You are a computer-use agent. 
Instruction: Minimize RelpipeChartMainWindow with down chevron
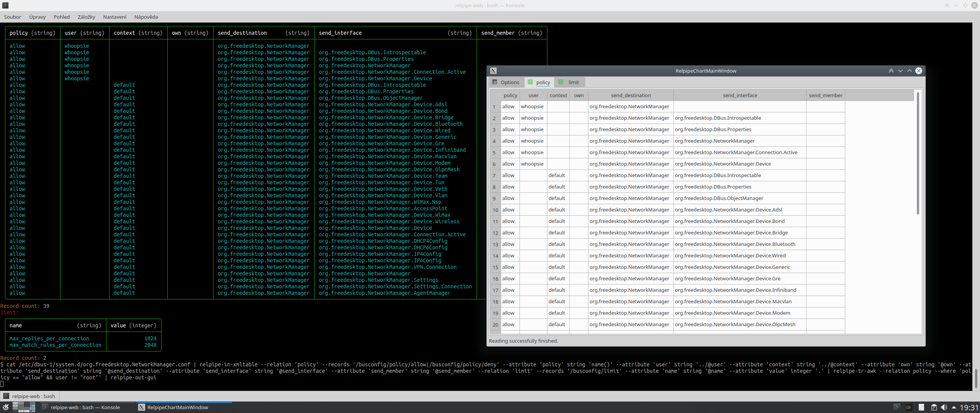900,71
